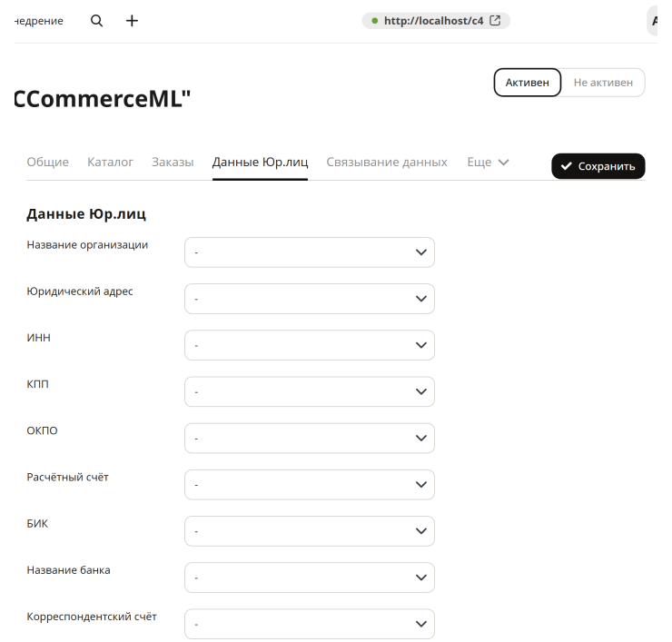Expand the ИНН dropdown

coord(310,345)
